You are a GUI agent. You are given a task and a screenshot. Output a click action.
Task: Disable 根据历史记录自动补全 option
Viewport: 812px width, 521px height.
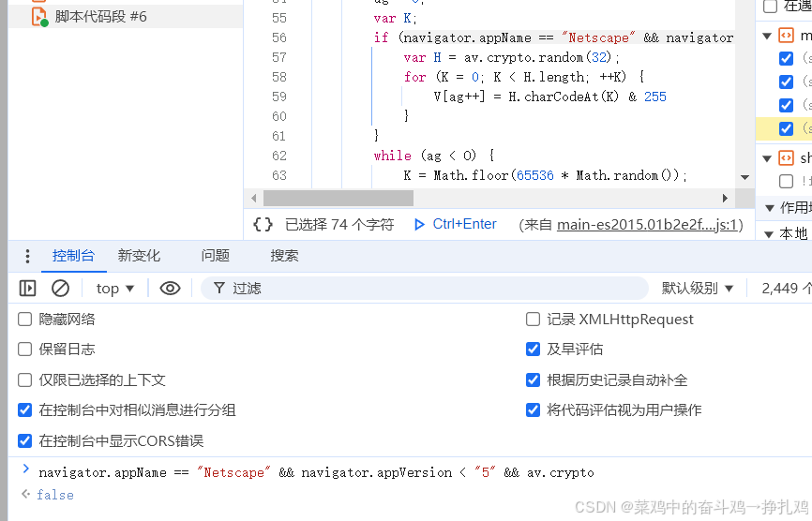click(x=533, y=380)
